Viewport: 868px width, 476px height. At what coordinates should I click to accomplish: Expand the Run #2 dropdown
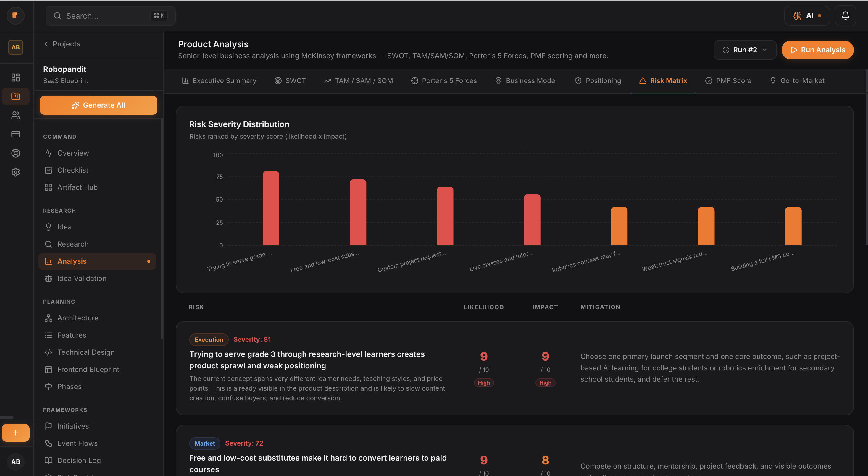tap(745, 50)
